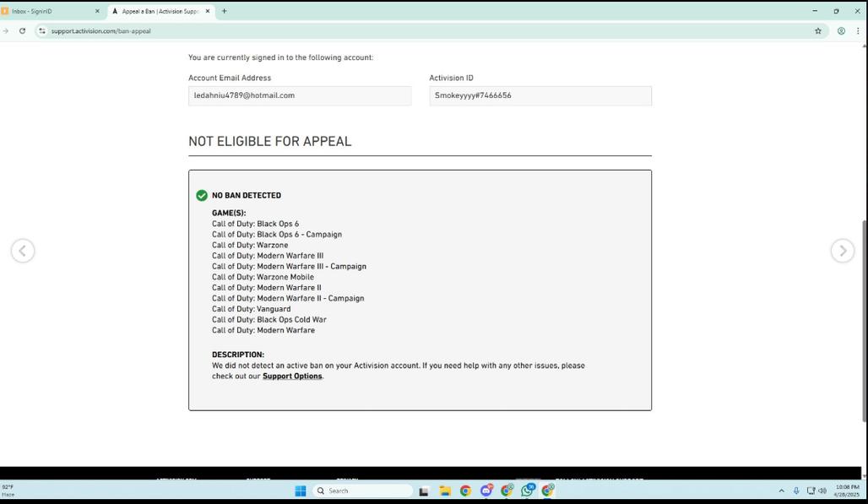Minimize the Chrome window
The height and width of the screenshot is (504, 868).
814,11
